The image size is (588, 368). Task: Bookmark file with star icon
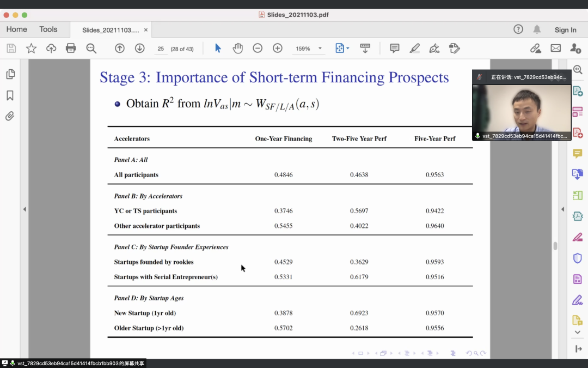coord(31,49)
